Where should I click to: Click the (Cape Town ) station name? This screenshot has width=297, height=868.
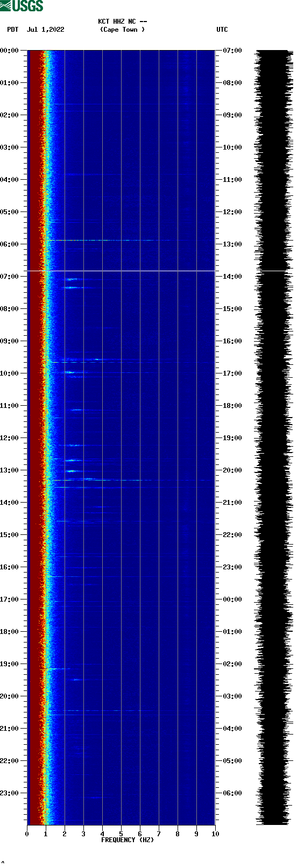pyautogui.click(x=122, y=30)
